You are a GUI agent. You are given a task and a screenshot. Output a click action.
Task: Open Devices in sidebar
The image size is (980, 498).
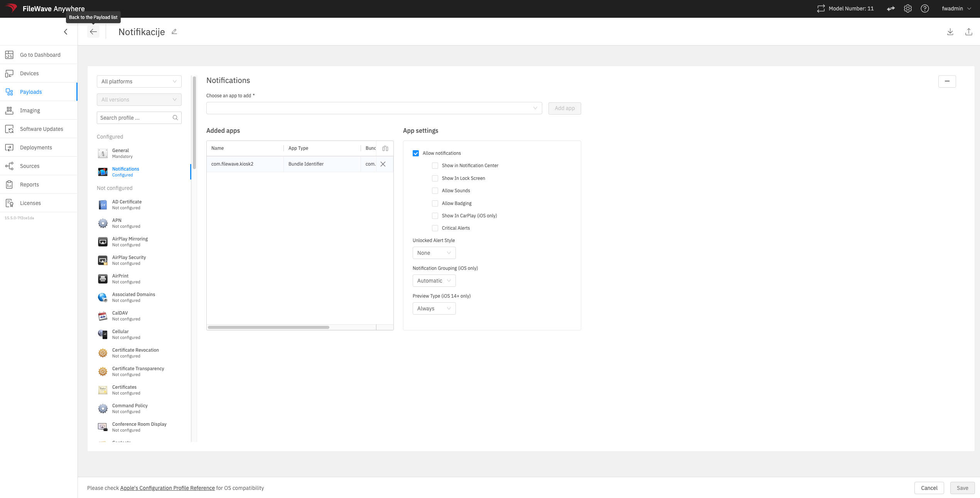39,73
